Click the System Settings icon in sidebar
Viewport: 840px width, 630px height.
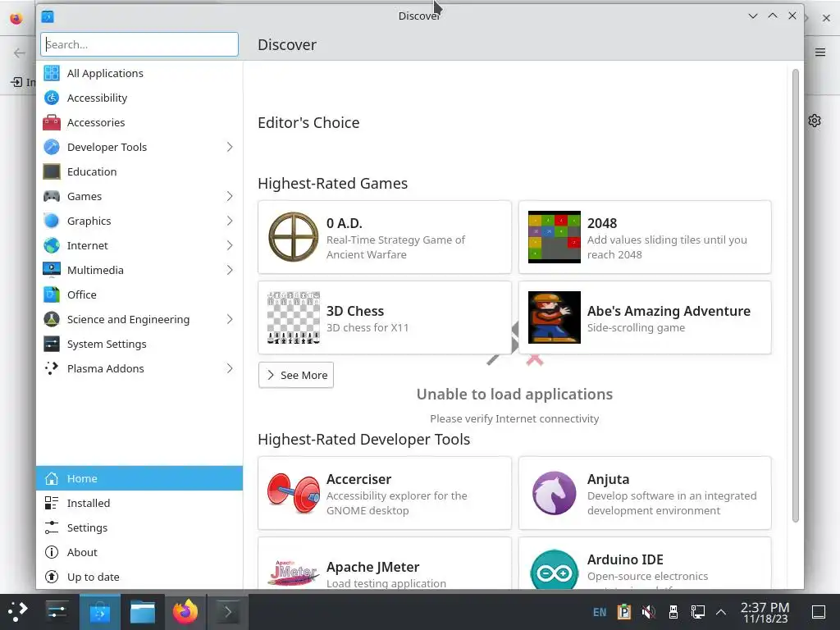coord(52,344)
